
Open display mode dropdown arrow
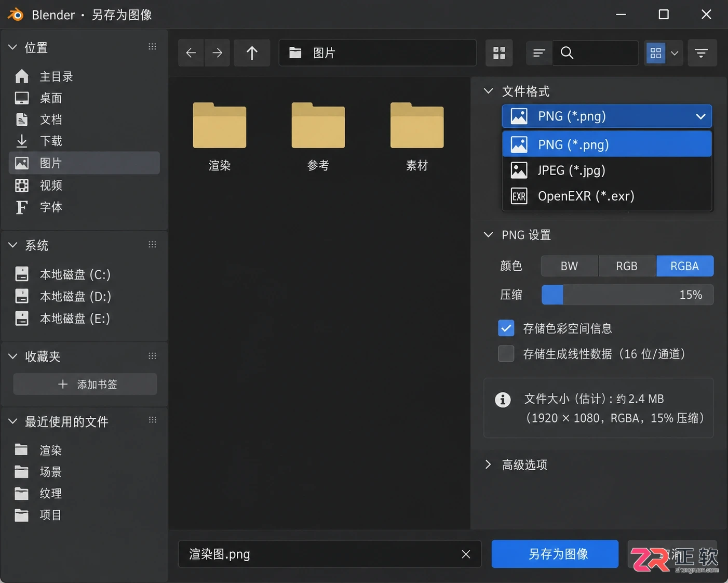coord(675,53)
